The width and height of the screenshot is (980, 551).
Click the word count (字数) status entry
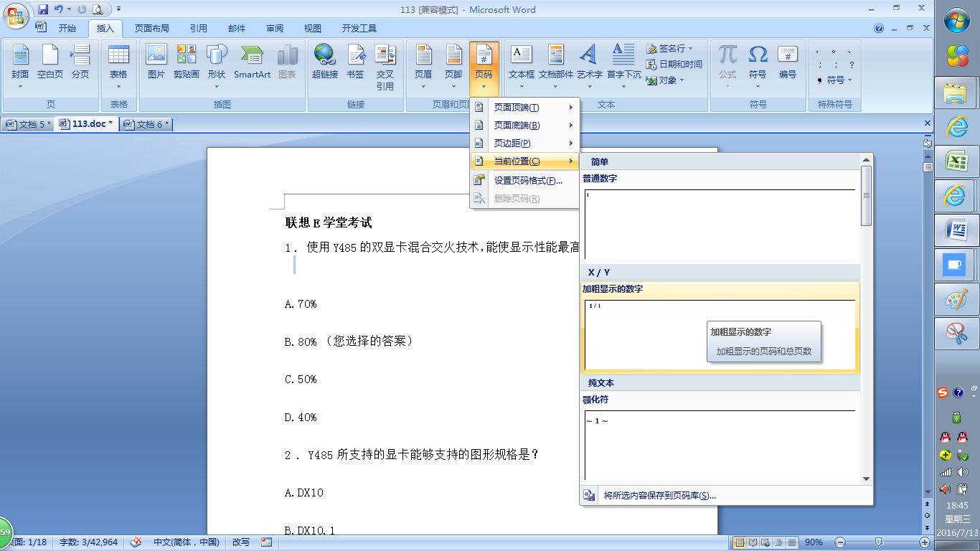tap(88, 542)
